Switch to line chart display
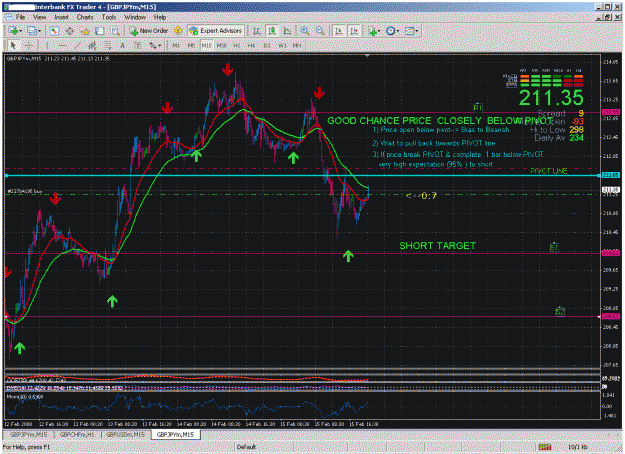Viewport: 625px width, 454px height. click(x=287, y=31)
